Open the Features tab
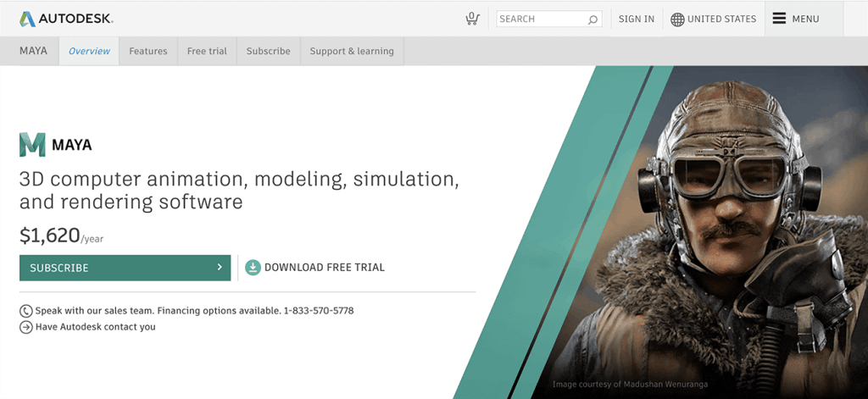The width and height of the screenshot is (868, 399). point(148,51)
